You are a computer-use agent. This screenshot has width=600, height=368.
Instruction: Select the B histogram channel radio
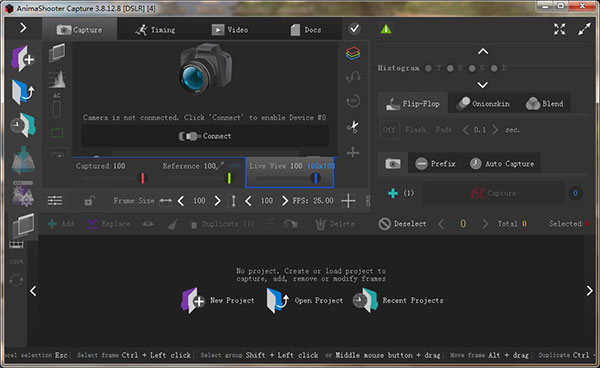coord(494,68)
